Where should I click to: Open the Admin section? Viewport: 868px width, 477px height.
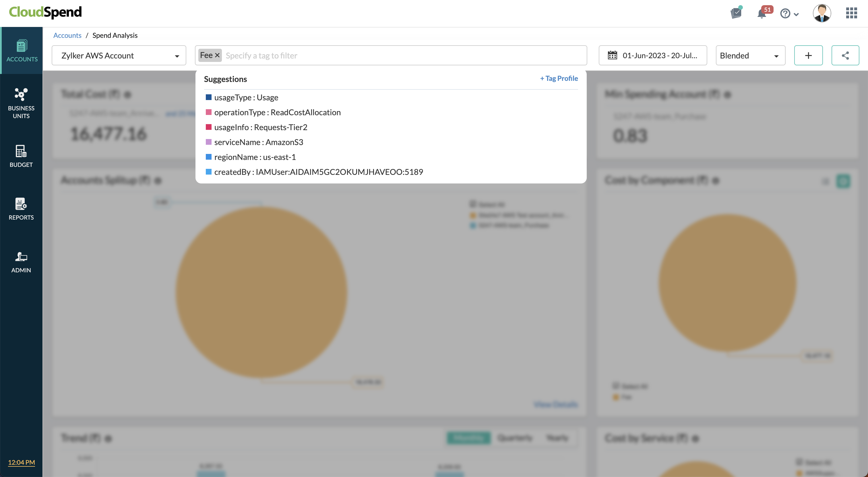coord(21,262)
